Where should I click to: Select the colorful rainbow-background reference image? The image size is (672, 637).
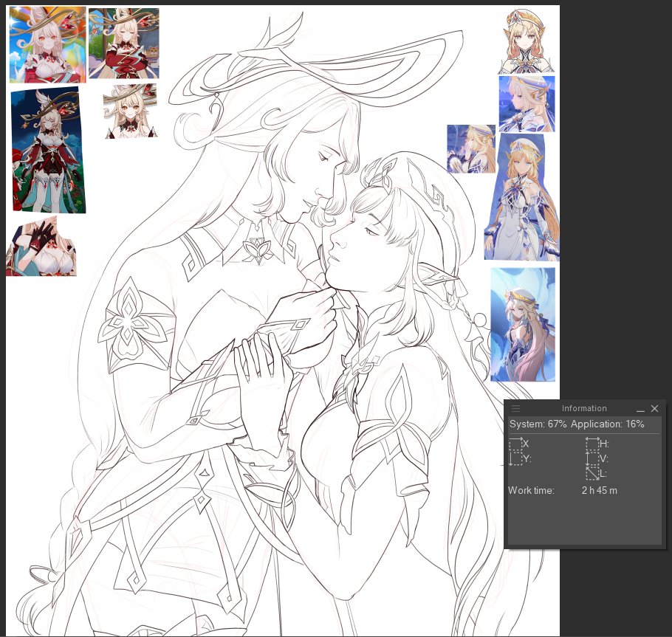tap(47, 44)
